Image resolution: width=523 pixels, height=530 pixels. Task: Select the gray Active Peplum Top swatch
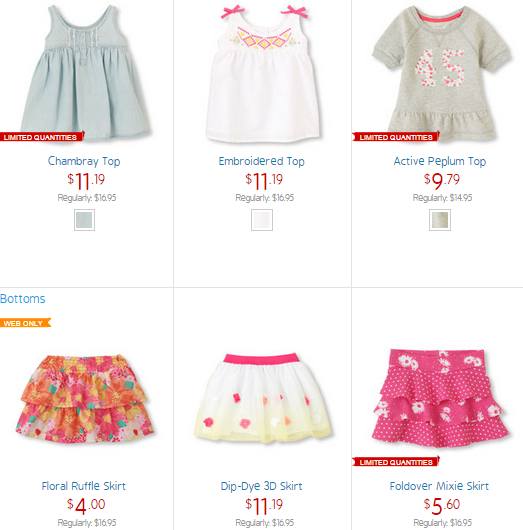click(440, 220)
